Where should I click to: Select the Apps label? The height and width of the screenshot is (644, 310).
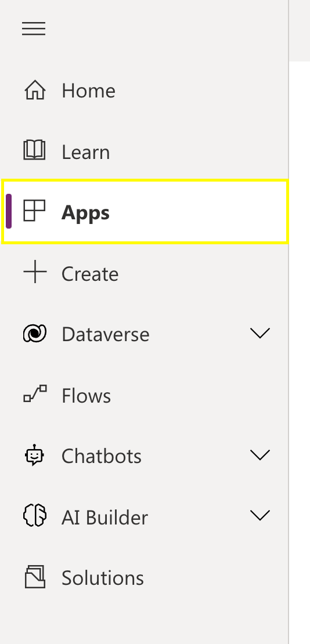click(x=85, y=213)
